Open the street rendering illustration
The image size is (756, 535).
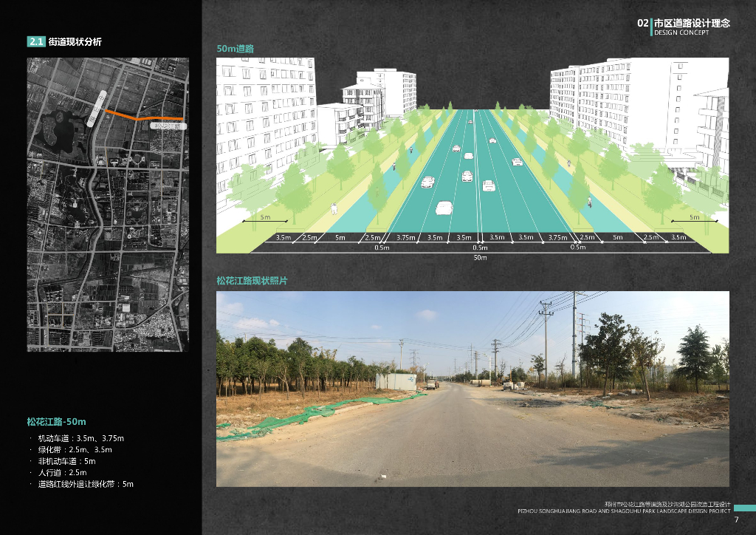[472, 155]
